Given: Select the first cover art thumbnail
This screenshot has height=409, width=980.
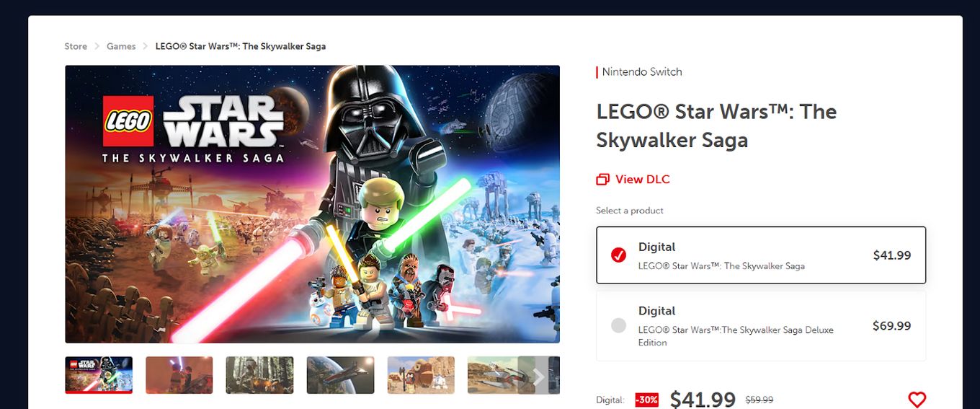Looking at the screenshot, I should 99,375.
